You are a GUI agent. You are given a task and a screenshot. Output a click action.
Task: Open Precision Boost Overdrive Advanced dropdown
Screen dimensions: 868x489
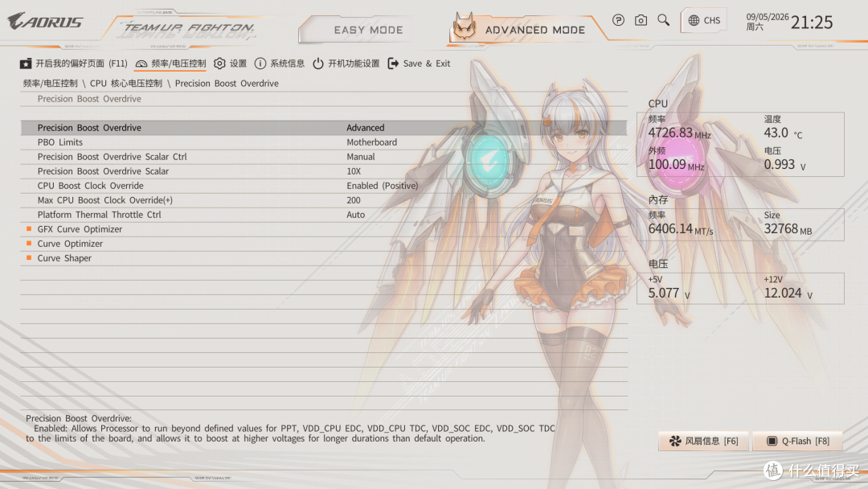(x=366, y=127)
